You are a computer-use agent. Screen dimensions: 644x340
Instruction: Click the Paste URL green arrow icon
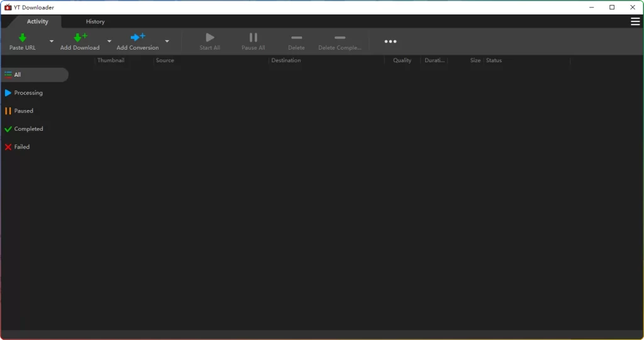click(x=23, y=38)
